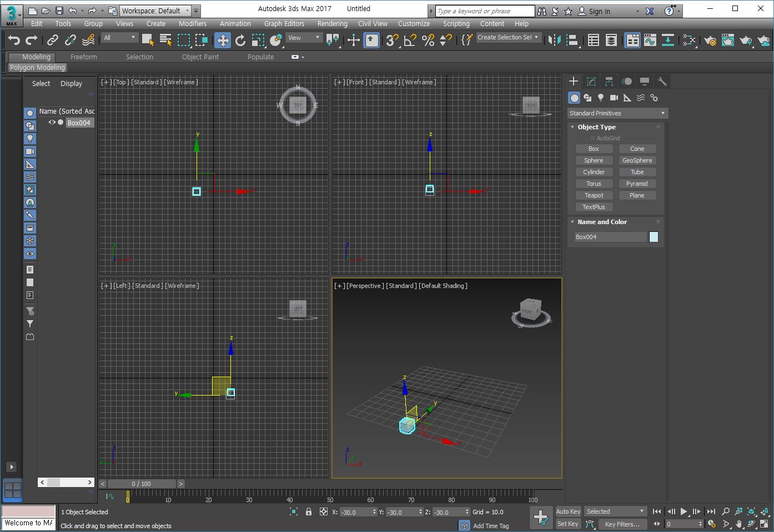Click the Sphere button

click(594, 160)
